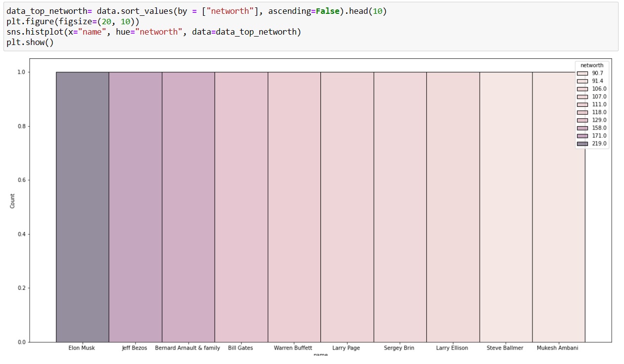The height and width of the screenshot is (364, 624).
Task: Click the 0.2 y-axis tick label
Action: point(21,288)
